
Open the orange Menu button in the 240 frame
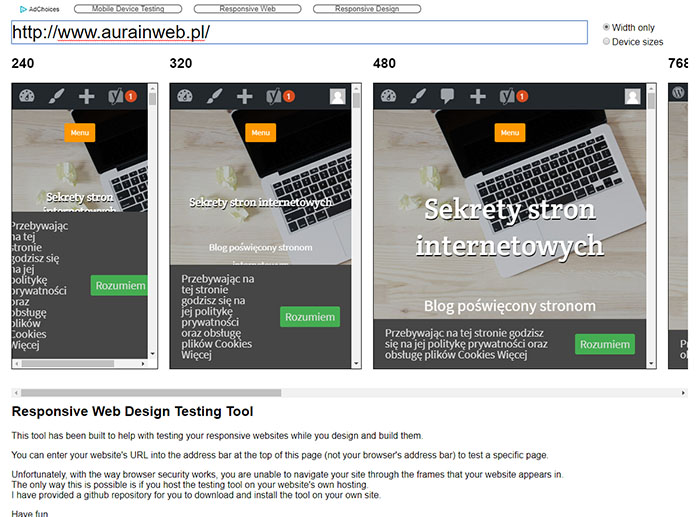click(80, 133)
